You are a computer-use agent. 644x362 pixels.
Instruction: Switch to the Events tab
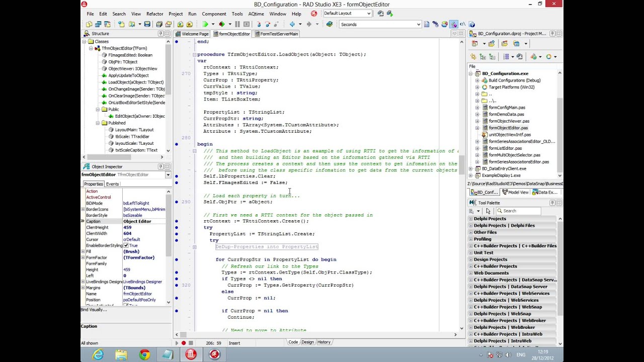click(x=112, y=184)
